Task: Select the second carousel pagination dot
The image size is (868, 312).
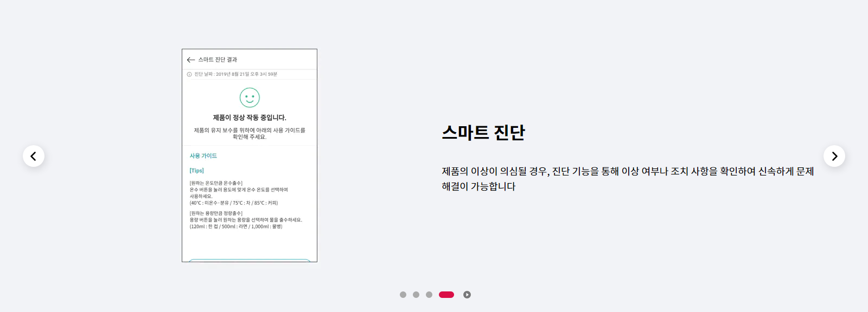Action: [416, 295]
